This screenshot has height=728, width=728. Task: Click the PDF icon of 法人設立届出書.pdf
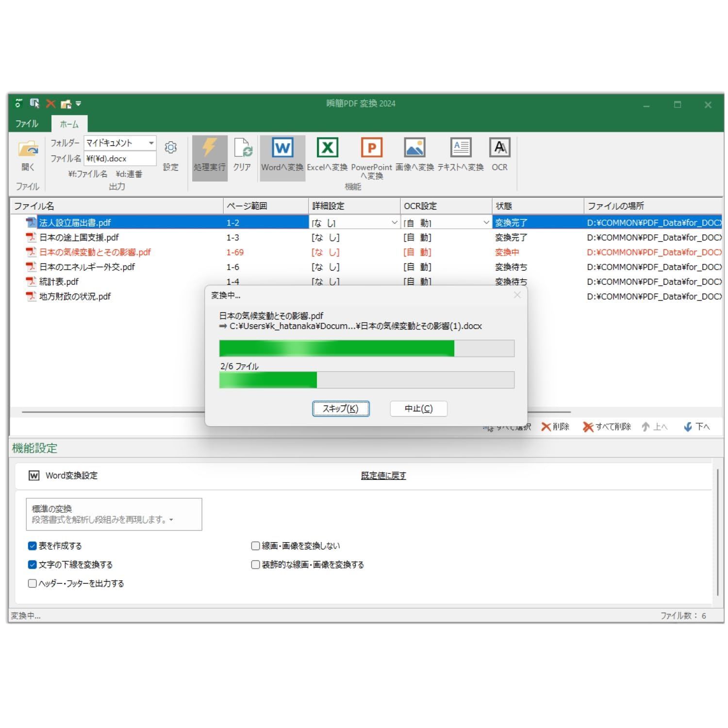pyautogui.click(x=32, y=222)
